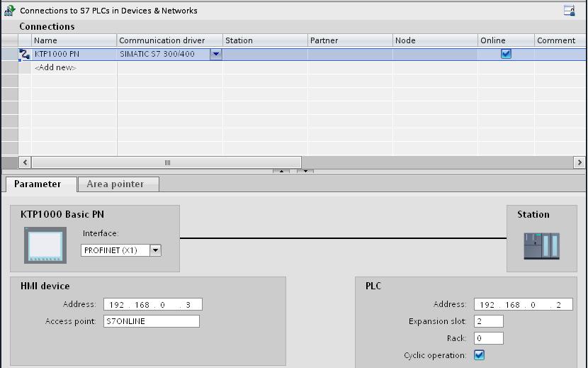The height and width of the screenshot is (368, 588).
Task: Select the KTP1000 PN connection row icon
Action: pyautogui.click(x=25, y=54)
